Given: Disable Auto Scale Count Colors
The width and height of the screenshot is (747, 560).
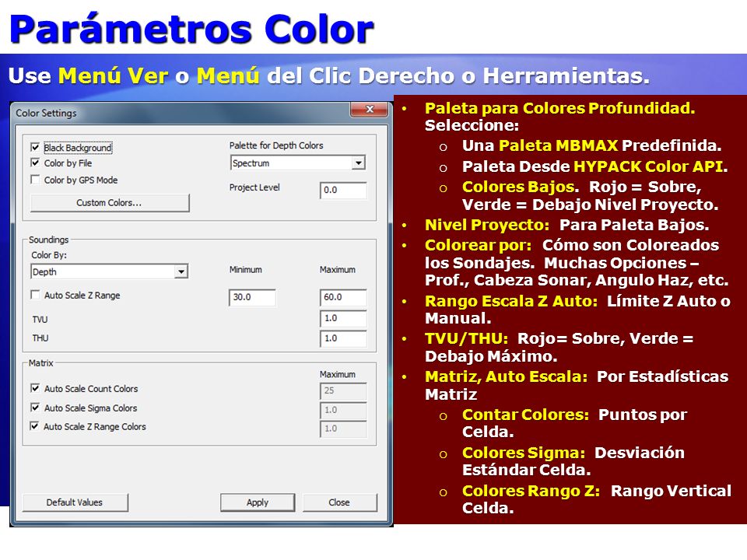Looking at the screenshot, I should [x=35, y=389].
